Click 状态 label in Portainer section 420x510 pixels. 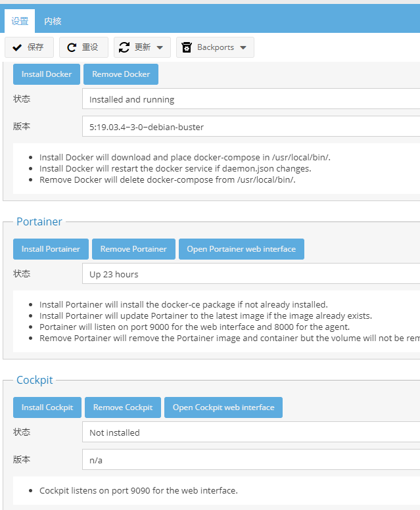tap(22, 274)
